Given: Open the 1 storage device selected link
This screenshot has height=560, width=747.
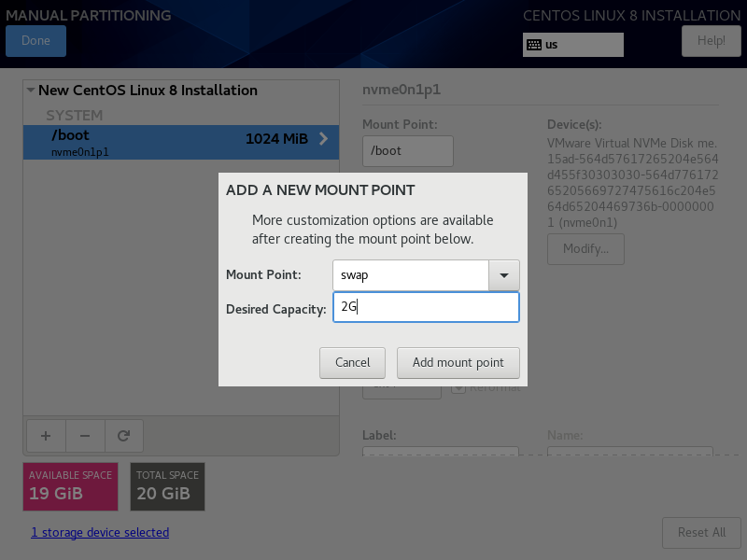Looking at the screenshot, I should tap(100, 532).
